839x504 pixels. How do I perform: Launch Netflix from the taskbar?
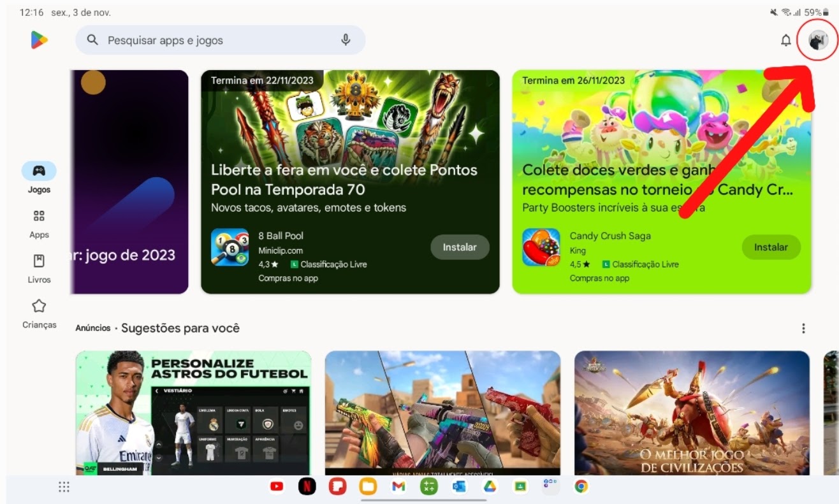[307, 487]
